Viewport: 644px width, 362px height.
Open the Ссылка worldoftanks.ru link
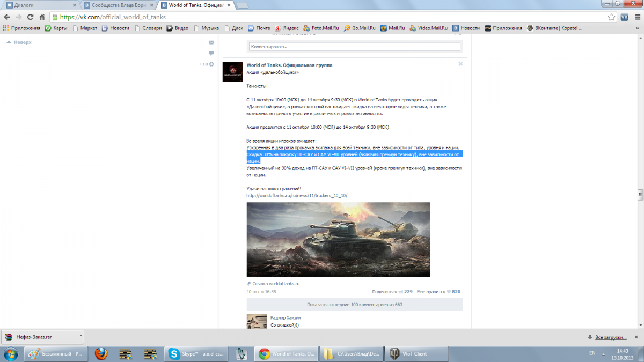click(273, 283)
